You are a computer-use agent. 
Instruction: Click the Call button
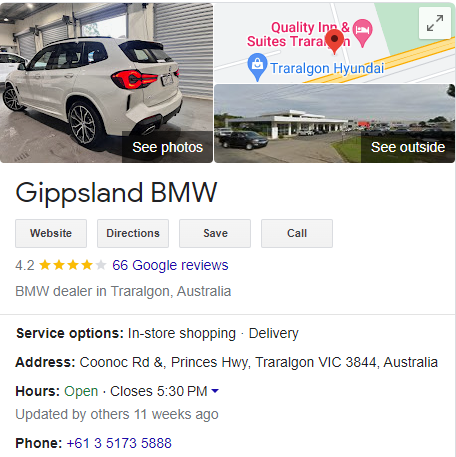(297, 233)
